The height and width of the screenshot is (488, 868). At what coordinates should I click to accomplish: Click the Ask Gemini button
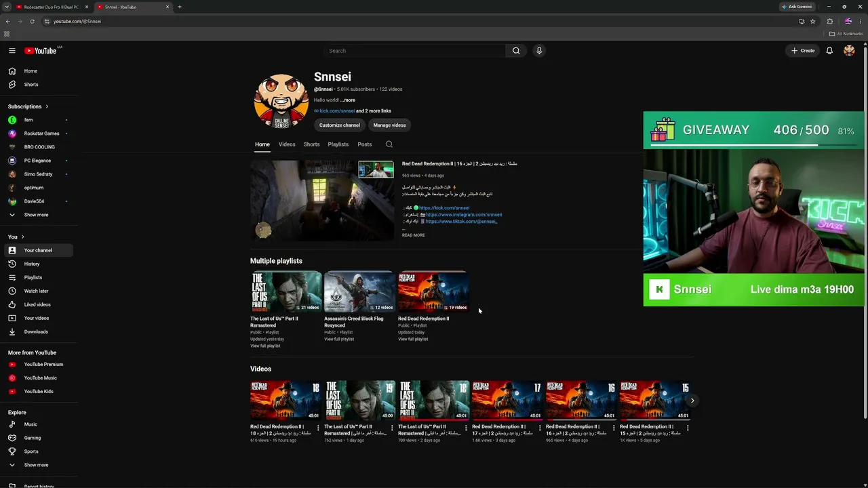(797, 7)
